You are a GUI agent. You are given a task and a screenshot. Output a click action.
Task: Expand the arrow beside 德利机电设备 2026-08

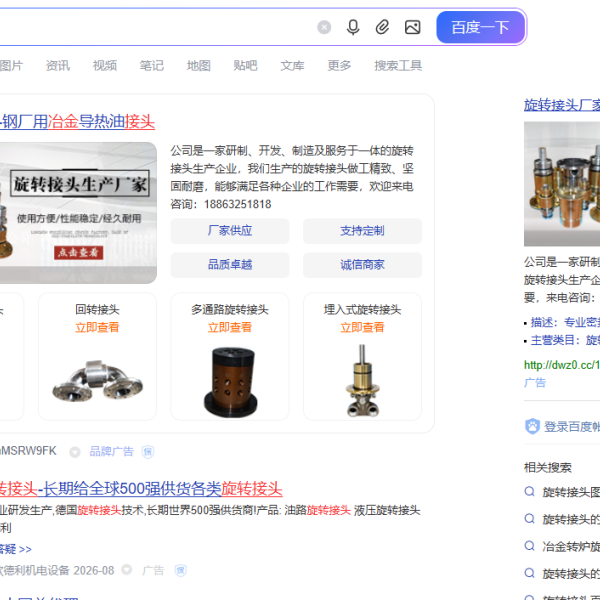[x=127, y=570]
